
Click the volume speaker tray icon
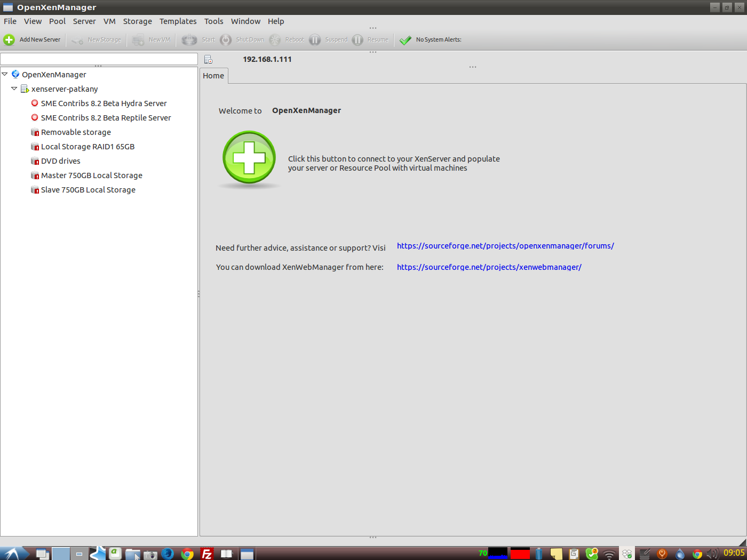(713, 554)
